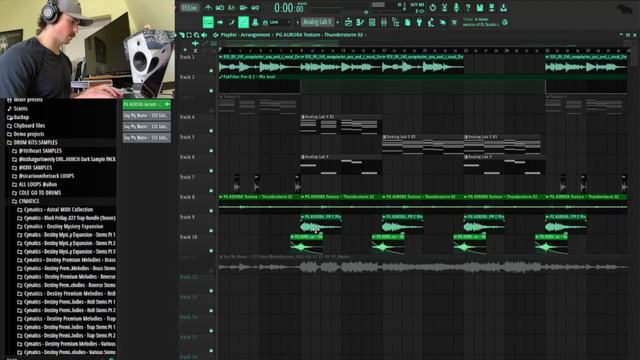This screenshot has height=360, width=640.
Task: Select the Analog Lab V #2 pattern clip
Action: click(x=341, y=124)
